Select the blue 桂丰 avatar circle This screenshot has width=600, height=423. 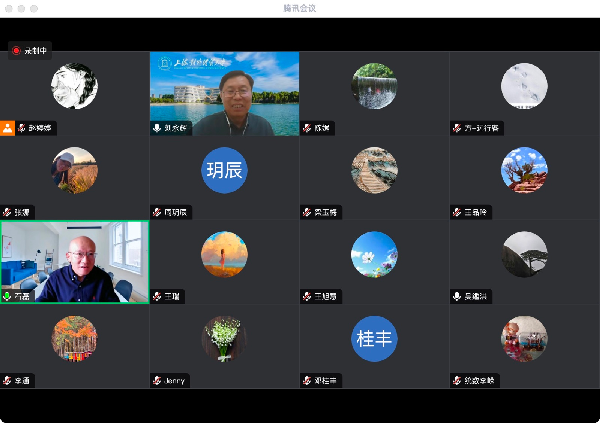(x=374, y=338)
